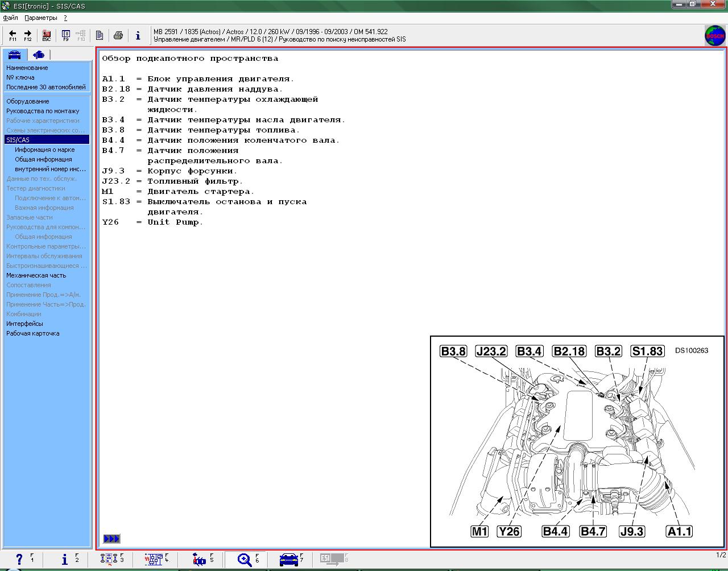Viewport: 728px width, 571px height.
Task: Go back with the F11 arrow
Action: 13,35
